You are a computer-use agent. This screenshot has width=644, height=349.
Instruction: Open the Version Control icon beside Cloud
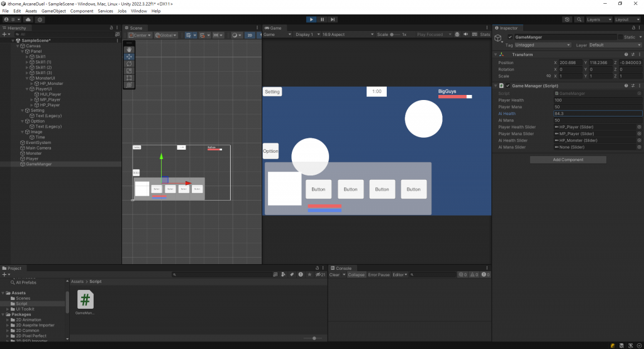40,19
